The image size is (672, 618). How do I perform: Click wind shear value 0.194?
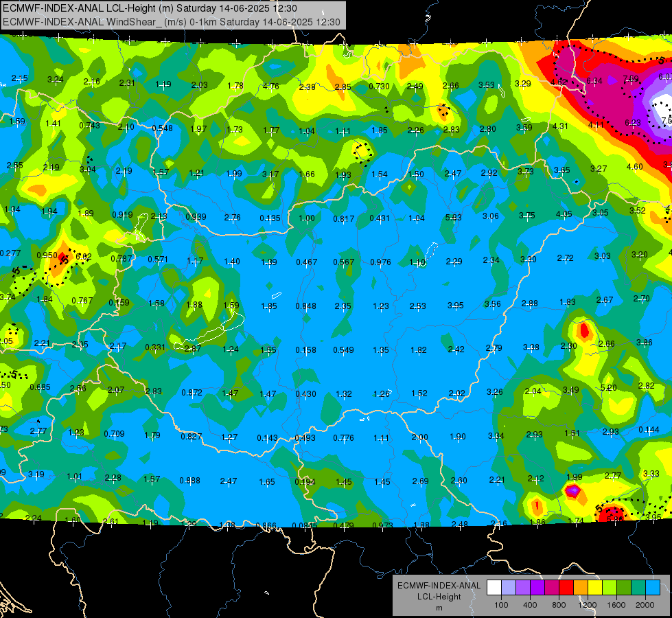(x=305, y=482)
